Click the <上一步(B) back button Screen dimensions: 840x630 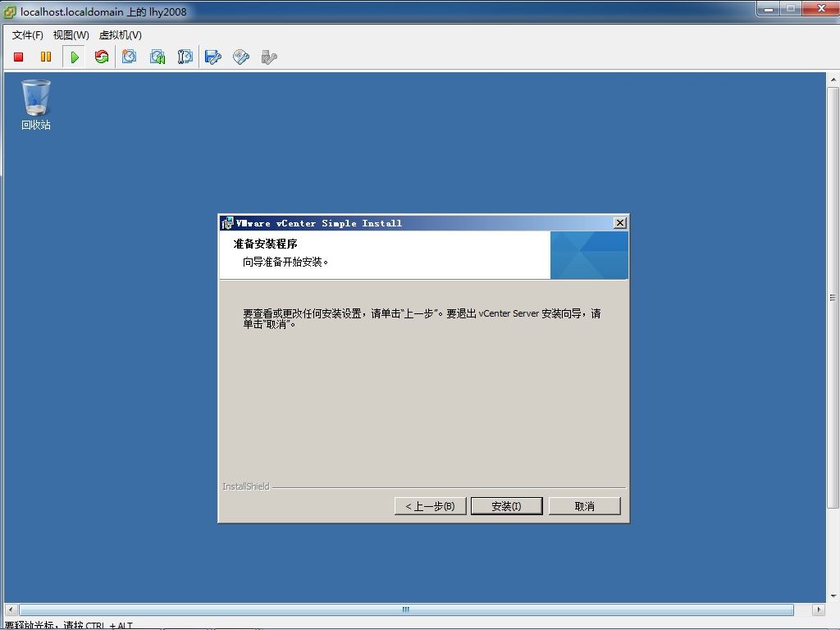pyautogui.click(x=430, y=506)
